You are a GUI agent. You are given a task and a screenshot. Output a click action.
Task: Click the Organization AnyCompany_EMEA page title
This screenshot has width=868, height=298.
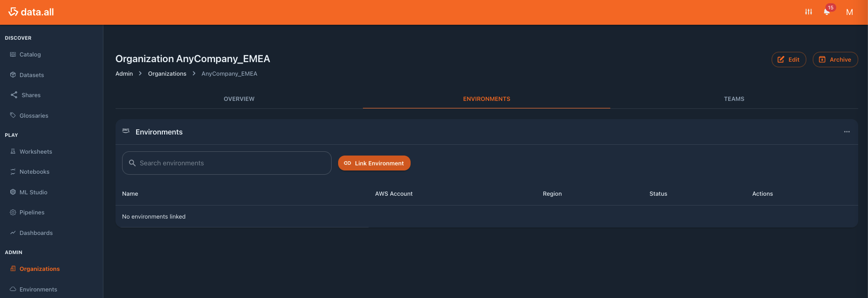[x=193, y=59]
